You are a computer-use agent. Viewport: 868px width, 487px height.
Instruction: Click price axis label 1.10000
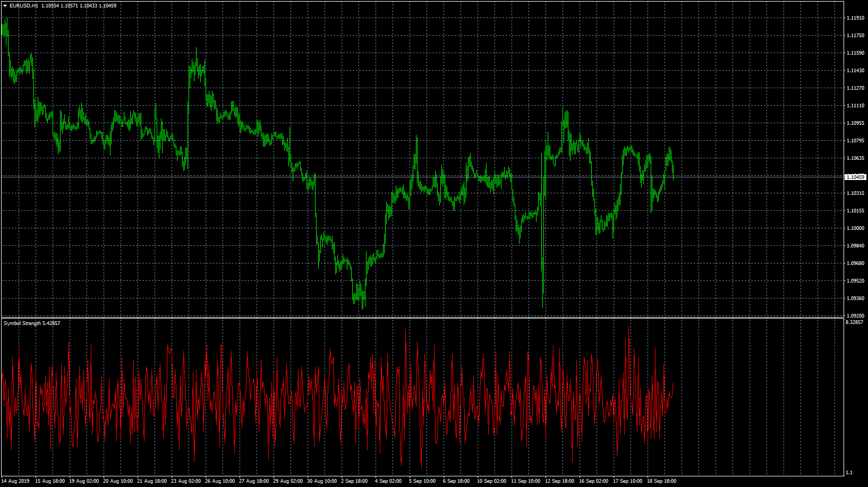855,228
